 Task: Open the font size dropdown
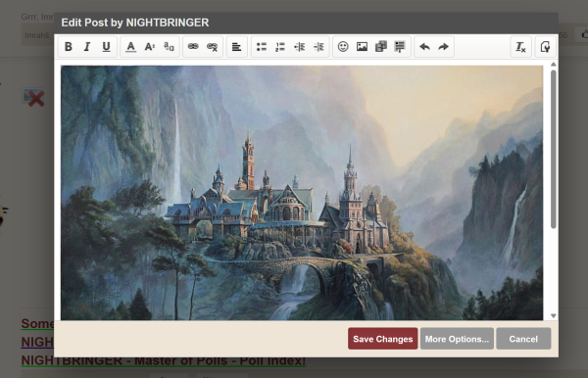click(x=150, y=47)
